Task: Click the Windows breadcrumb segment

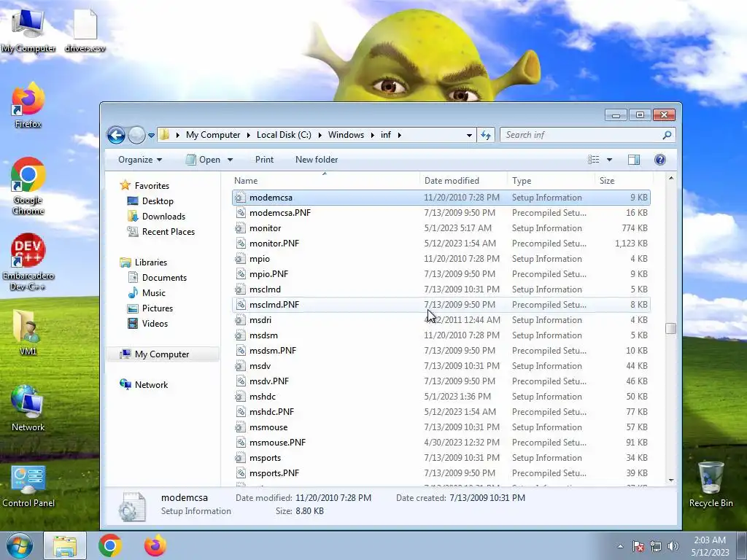Action: pos(346,135)
